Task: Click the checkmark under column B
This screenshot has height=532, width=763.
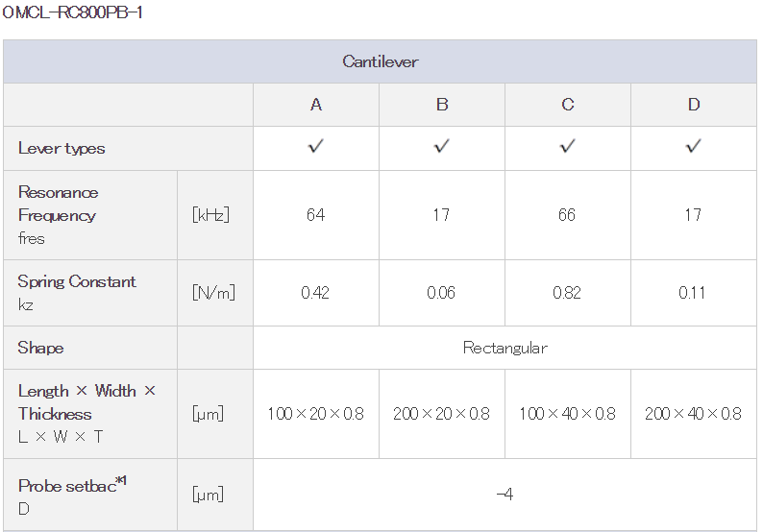Action: (442, 146)
